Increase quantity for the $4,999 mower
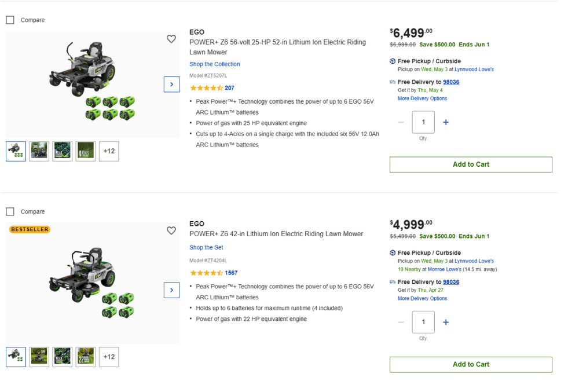The image size is (579, 392). click(446, 322)
